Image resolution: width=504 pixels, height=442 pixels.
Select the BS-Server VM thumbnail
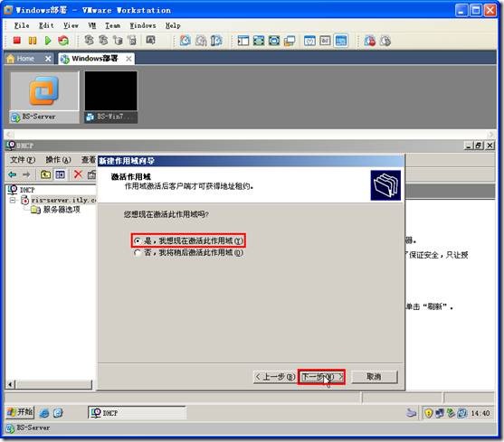[x=44, y=98]
